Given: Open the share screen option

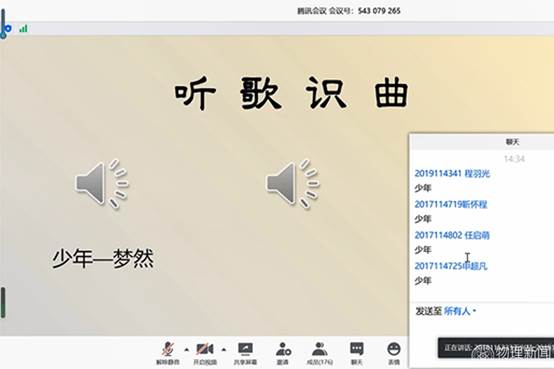Looking at the screenshot, I should pyautogui.click(x=245, y=353).
